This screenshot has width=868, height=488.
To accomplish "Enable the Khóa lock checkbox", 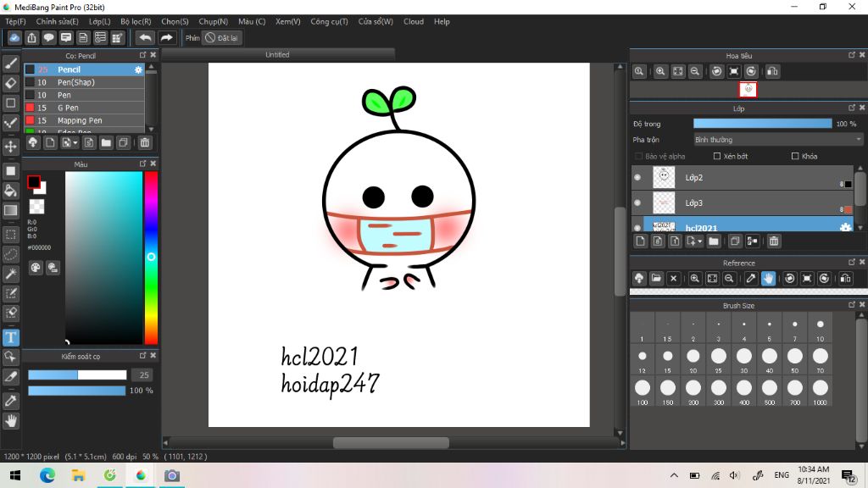I will (795, 157).
